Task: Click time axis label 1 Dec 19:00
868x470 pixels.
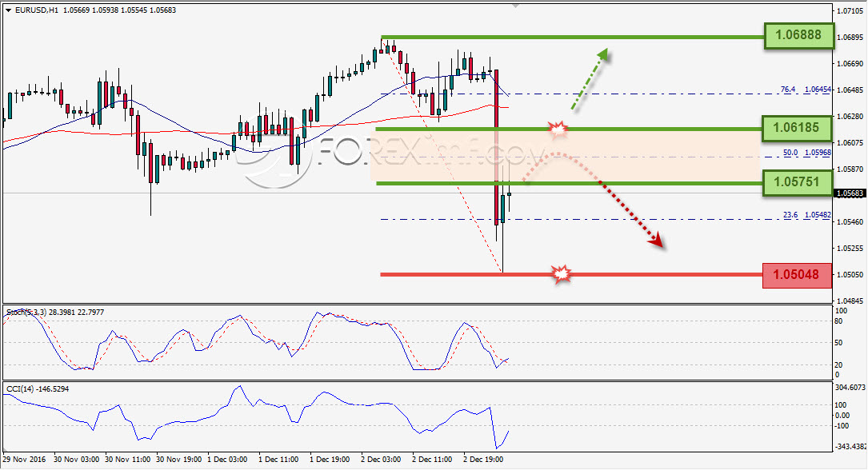Action: [330, 460]
